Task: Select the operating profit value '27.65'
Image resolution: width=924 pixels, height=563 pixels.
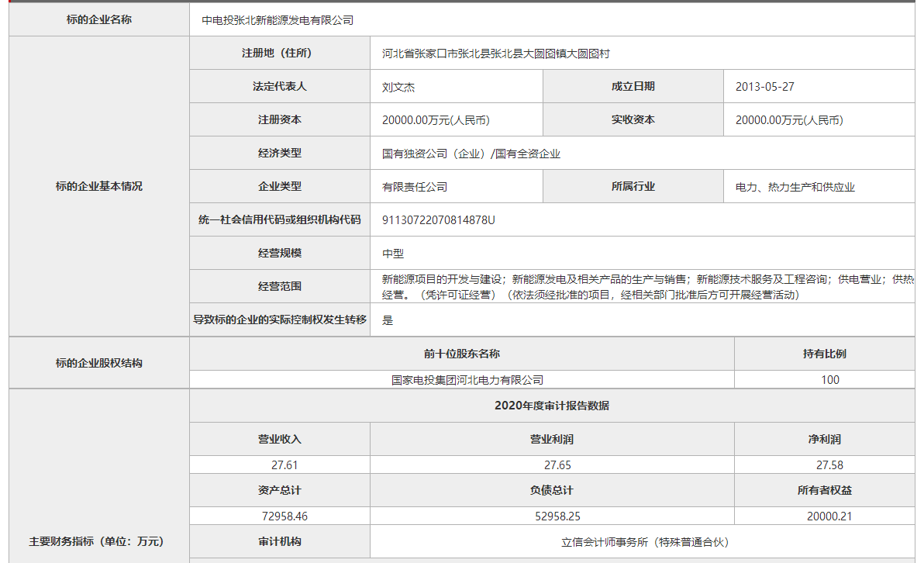Action: tap(557, 465)
